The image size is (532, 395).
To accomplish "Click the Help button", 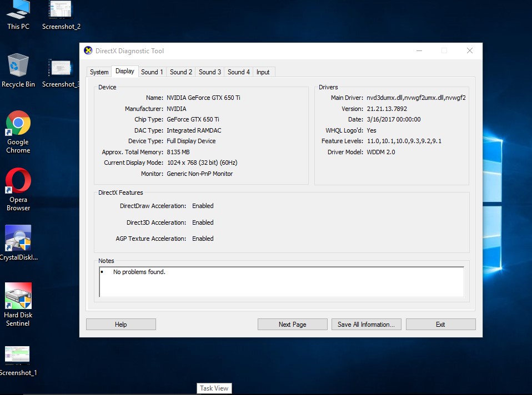I will pyautogui.click(x=121, y=325).
